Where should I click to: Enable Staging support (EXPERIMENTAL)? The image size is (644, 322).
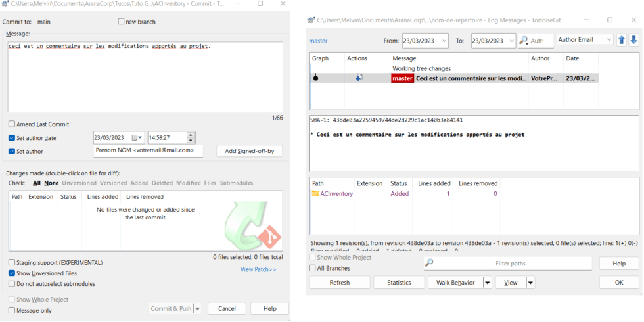[12, 262]
